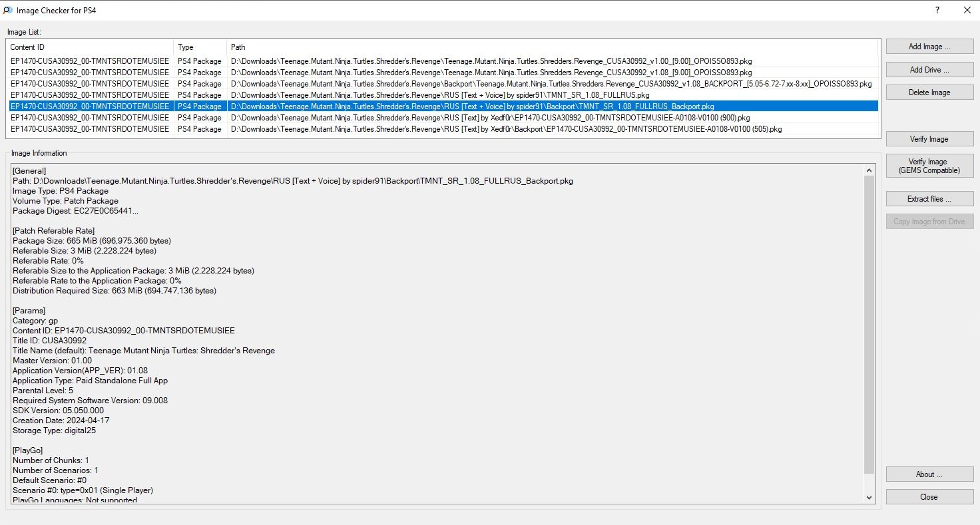980x525 pixels.
Task: Click the scroll down arrow of Image Information
Action: (x=869, y=498)
